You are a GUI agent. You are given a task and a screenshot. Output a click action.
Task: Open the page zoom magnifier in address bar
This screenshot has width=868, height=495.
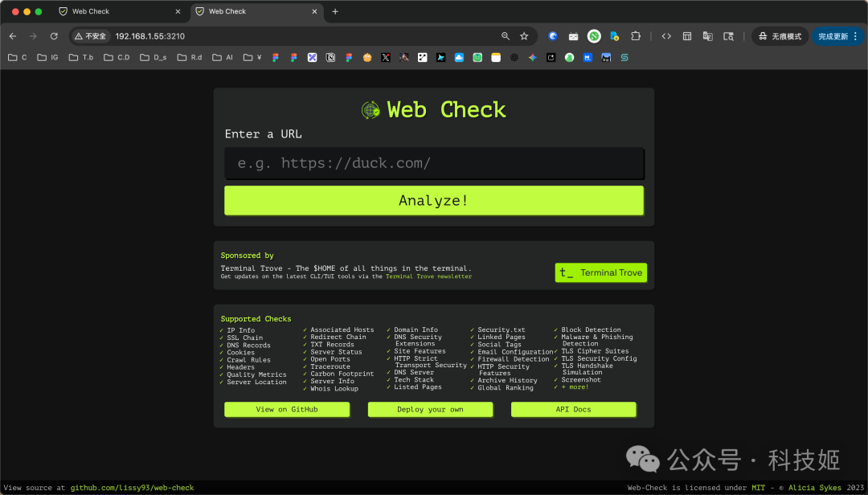click(506, 36)
